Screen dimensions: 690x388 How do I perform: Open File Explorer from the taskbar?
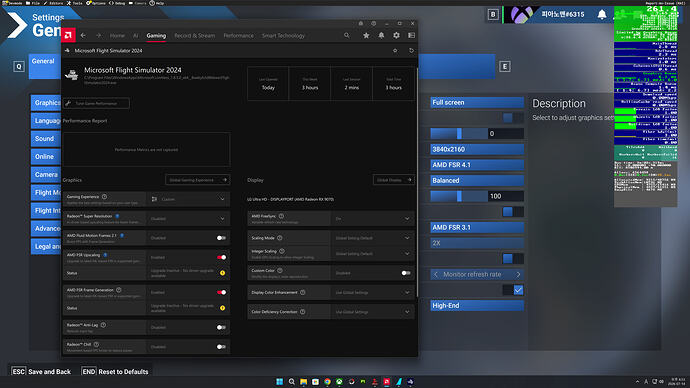pos(304,382)
